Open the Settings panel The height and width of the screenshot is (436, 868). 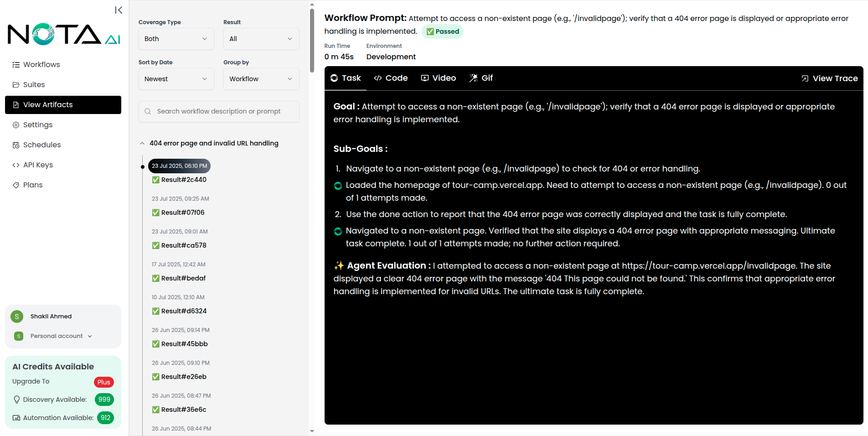point(37,125)
